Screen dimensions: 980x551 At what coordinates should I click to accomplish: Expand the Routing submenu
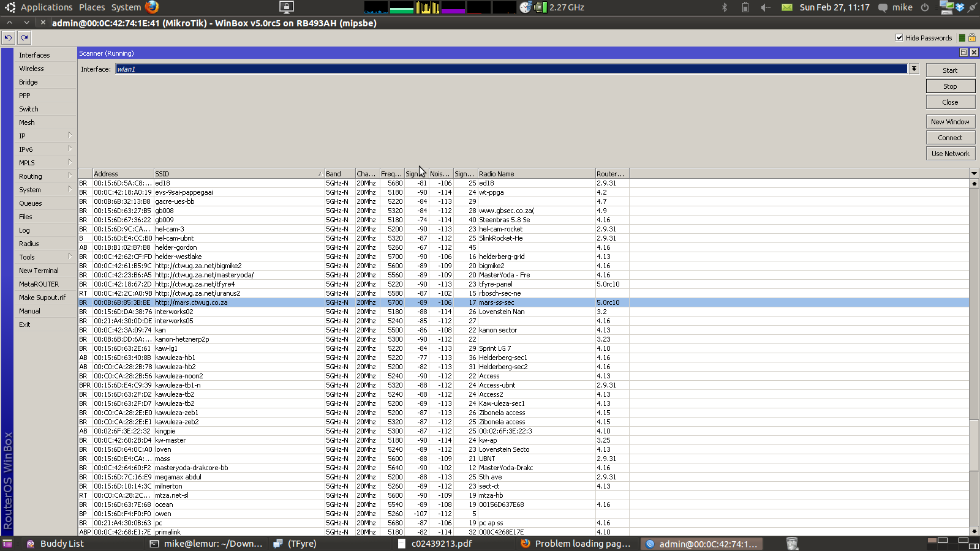[70, 176]
